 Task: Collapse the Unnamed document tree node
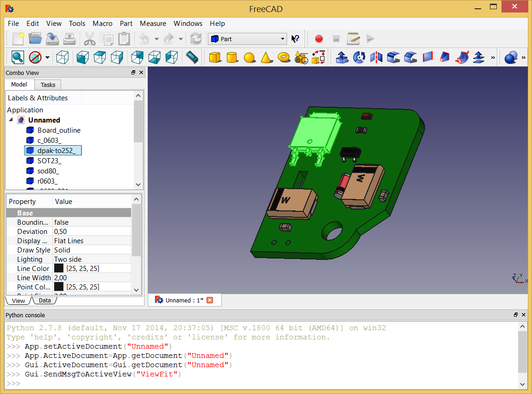click(11, 120)
